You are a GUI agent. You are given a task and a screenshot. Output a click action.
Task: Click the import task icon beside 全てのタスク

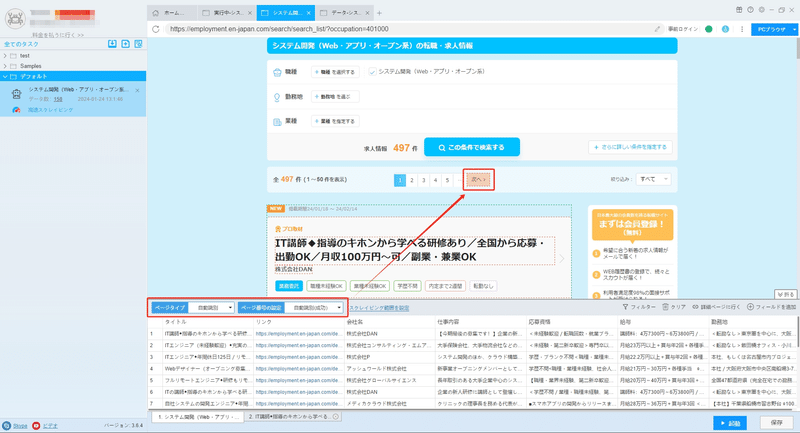(112, 44)
